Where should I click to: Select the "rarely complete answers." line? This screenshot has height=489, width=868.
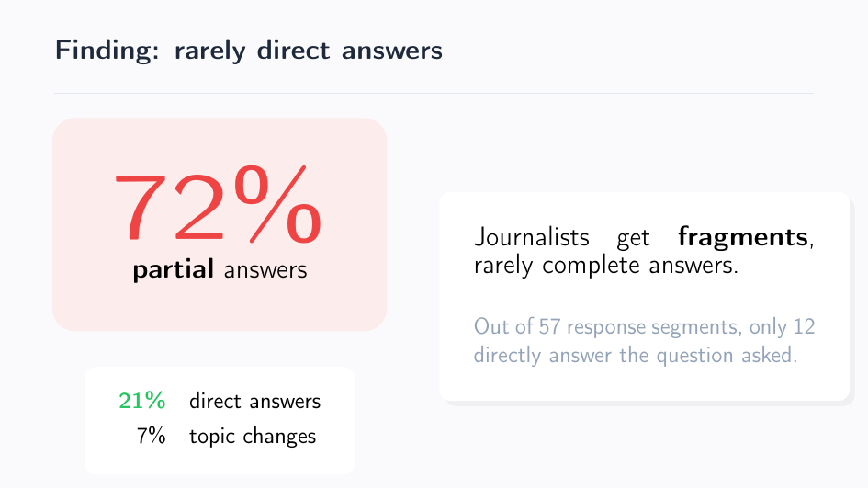tap(606, 267)
